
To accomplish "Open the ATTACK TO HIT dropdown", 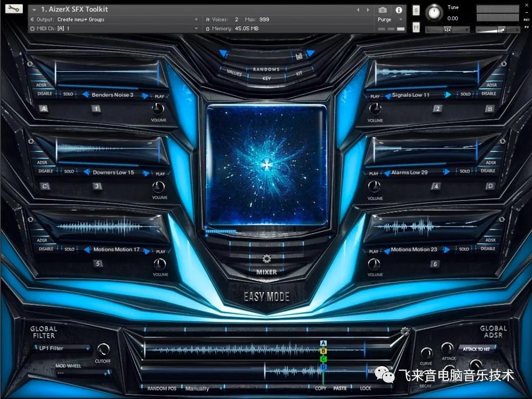I will click(x=476, y=349).
